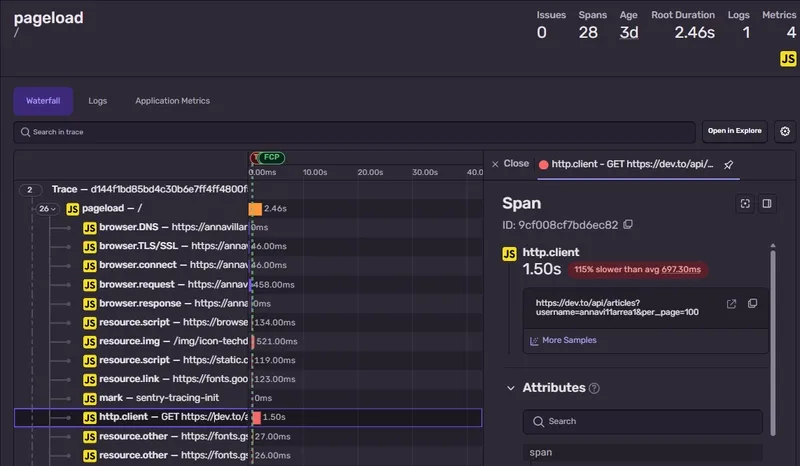Switch to the Waterfall tab
The width and height of the screenshot is (800, 466).
coord(43,101)
